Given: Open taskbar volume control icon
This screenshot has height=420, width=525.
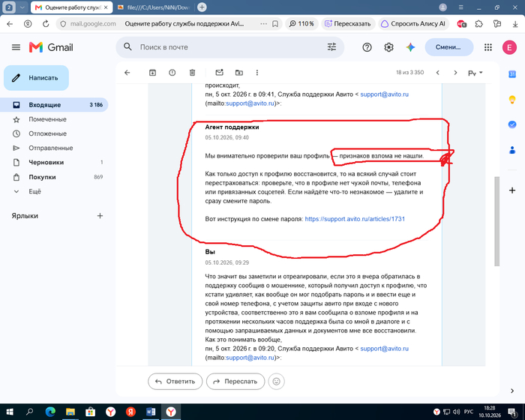Looking at the screenshot, I should click(456, 412).
